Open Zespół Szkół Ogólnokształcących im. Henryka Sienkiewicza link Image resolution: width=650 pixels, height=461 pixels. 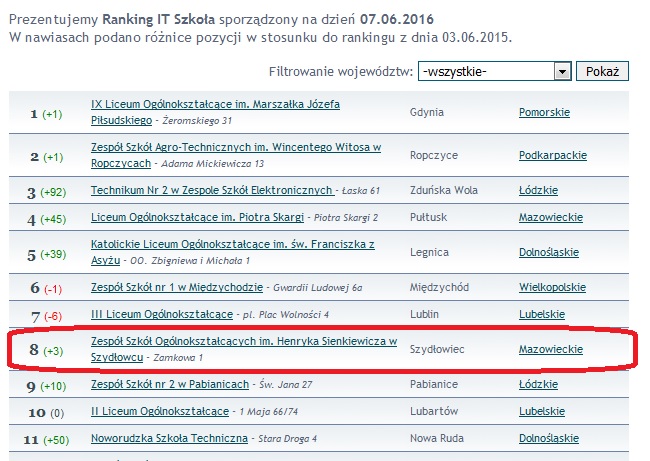tap(244, 349)
